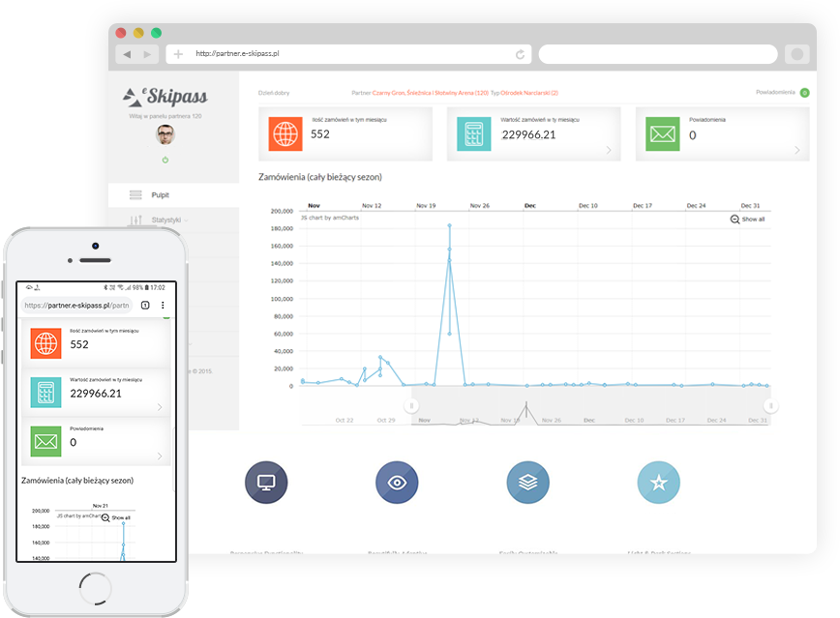The image size is (840, 618).
Task: Expand the Statystyki sidebar menu
Action: (x=166, y=221)
